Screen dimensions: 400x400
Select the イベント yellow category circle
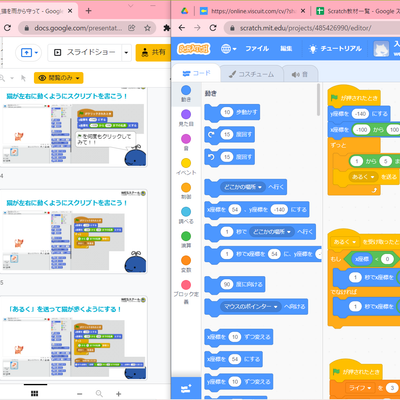point(186,163)
